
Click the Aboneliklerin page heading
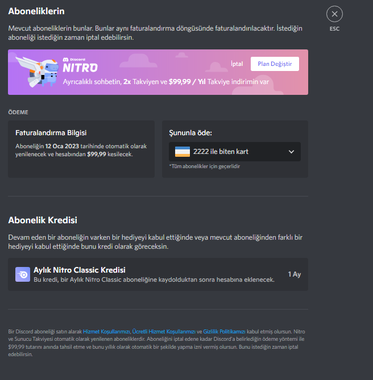(36, 11)
